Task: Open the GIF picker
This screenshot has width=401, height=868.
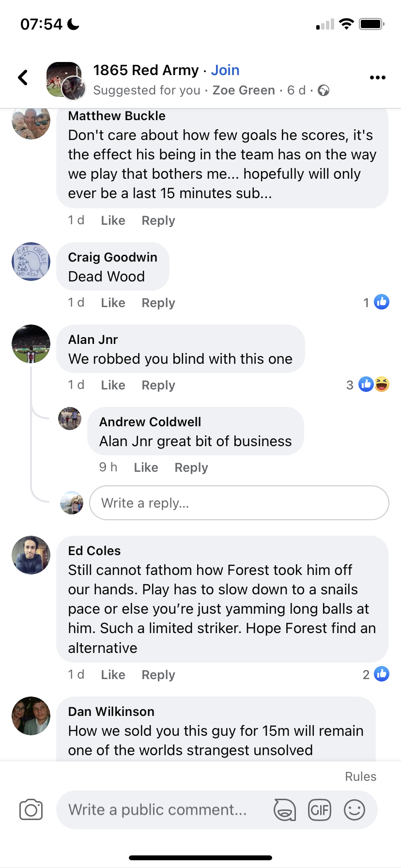Action: tap(320, 810)
